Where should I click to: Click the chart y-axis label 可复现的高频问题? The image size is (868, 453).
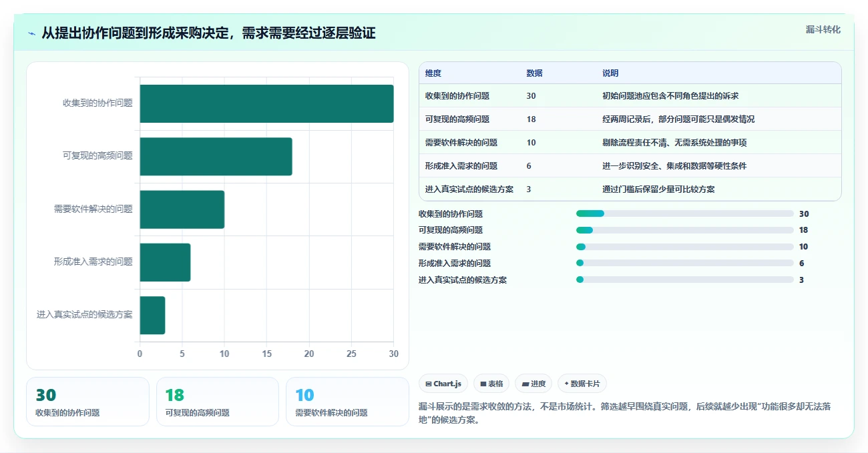pyautogui.click(x=97, y=156)
